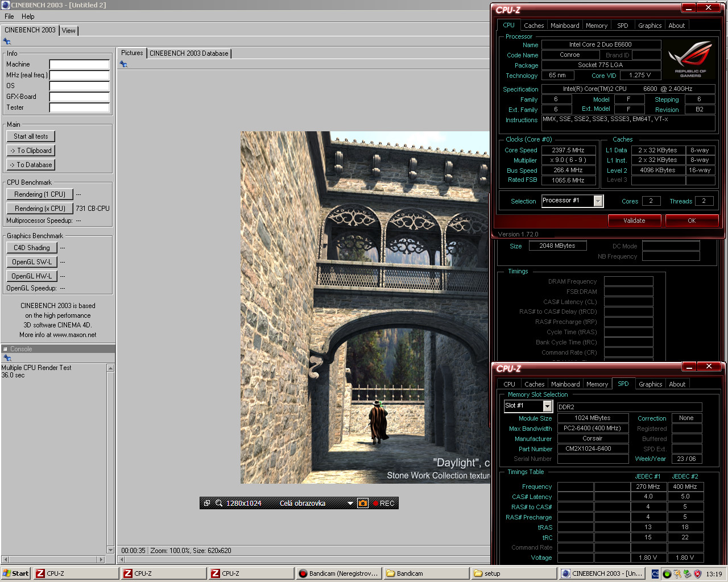Click console text '36.0 sec'
The height and width of the screenshot is (582, 728).
coord(13,375)
